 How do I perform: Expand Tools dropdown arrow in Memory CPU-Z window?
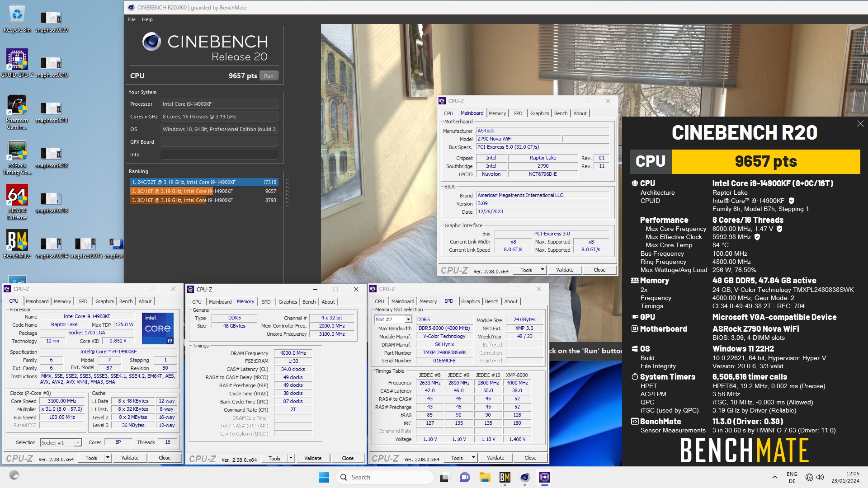(291, 458)
